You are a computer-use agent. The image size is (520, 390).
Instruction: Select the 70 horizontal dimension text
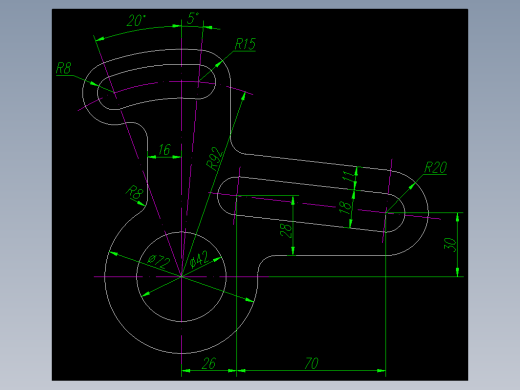[312, 363]
